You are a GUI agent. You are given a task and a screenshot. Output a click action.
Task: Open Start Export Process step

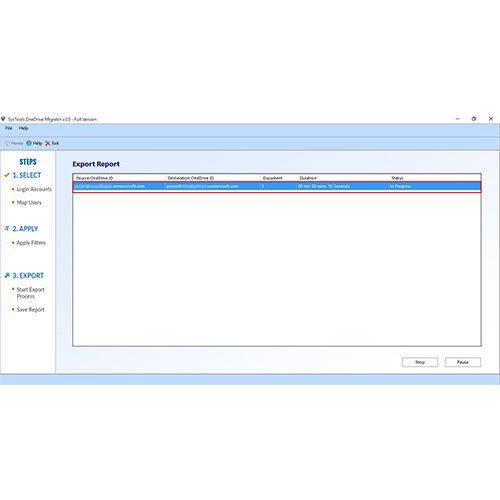coord(30,293)
